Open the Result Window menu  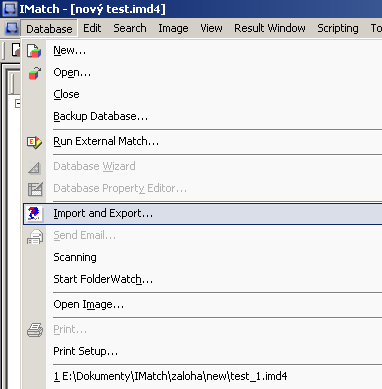270,28
